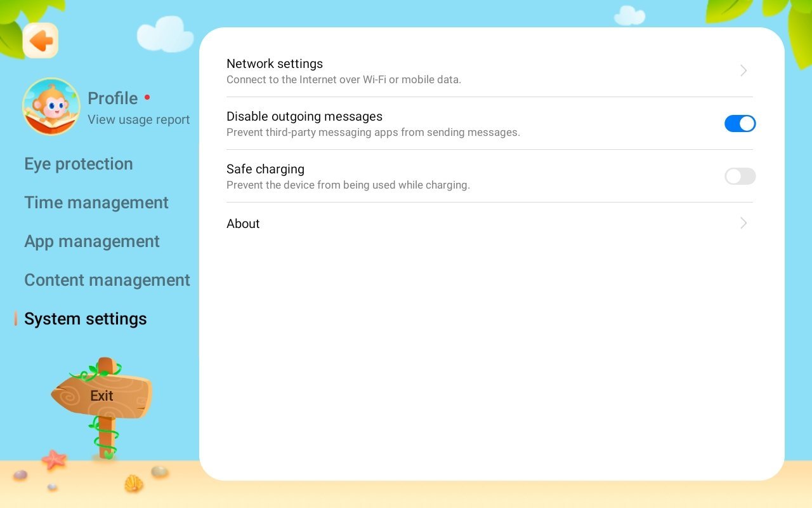The image size is (812, 508).
Task: Click View usage report link
Action: pos(138,119)
